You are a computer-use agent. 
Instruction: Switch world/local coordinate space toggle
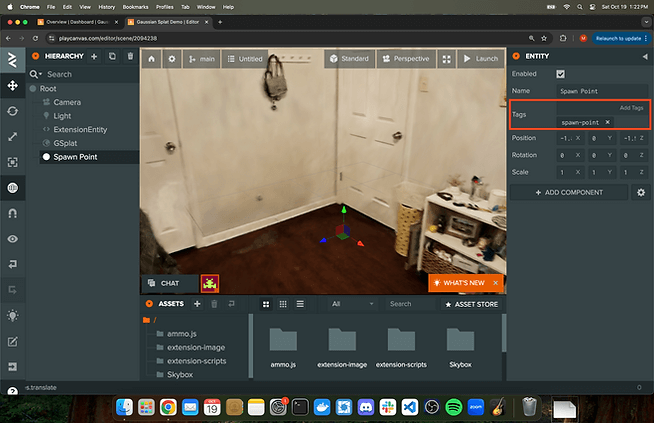[13, 188]
